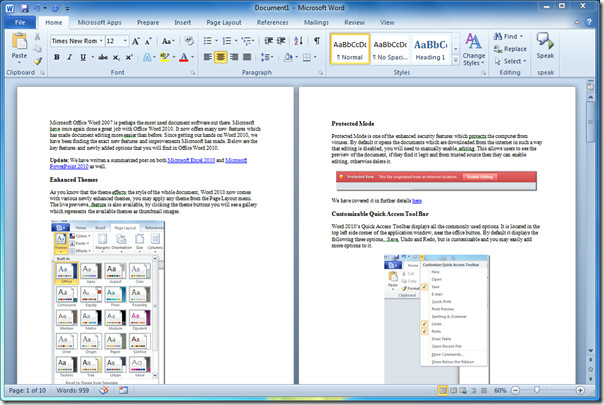Click proofing status icon in status bar
The height and width of the screenshot is (405, 604).
[x=104, y=390]
